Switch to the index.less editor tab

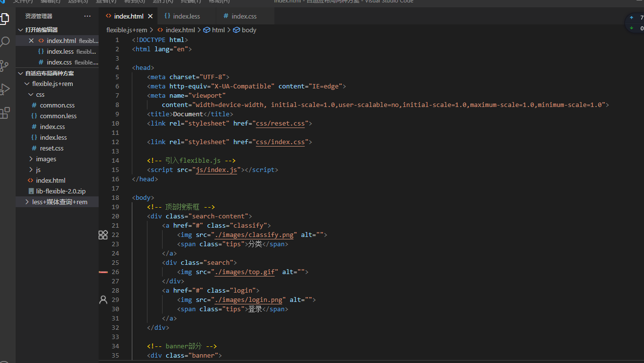click(x=187, y=16)
